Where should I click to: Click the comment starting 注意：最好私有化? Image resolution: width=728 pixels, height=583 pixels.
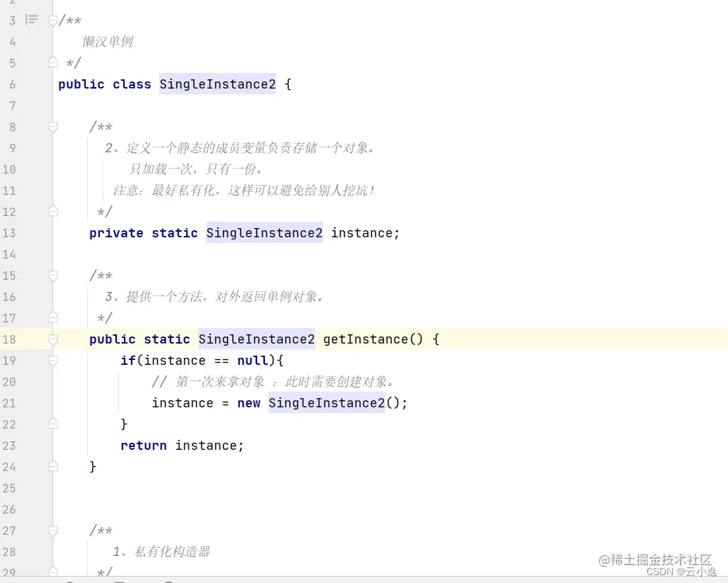(244, 190)
